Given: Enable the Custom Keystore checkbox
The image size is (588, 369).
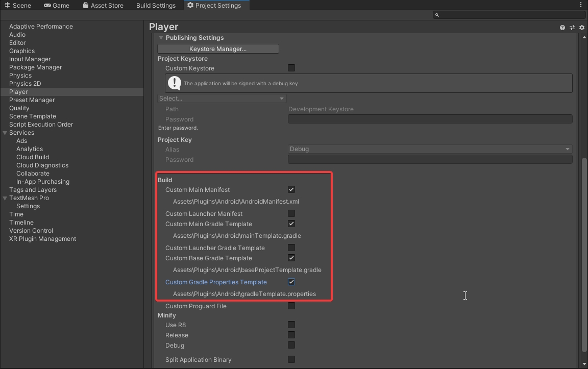Looking at the screenshot, I should 291,68.
